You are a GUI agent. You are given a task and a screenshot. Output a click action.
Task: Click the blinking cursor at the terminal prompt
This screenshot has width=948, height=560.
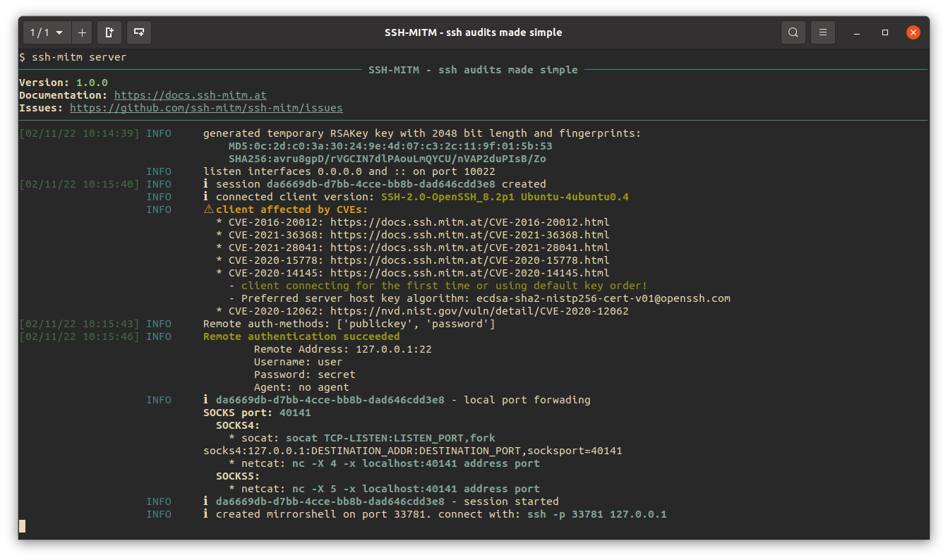(23, 525)
